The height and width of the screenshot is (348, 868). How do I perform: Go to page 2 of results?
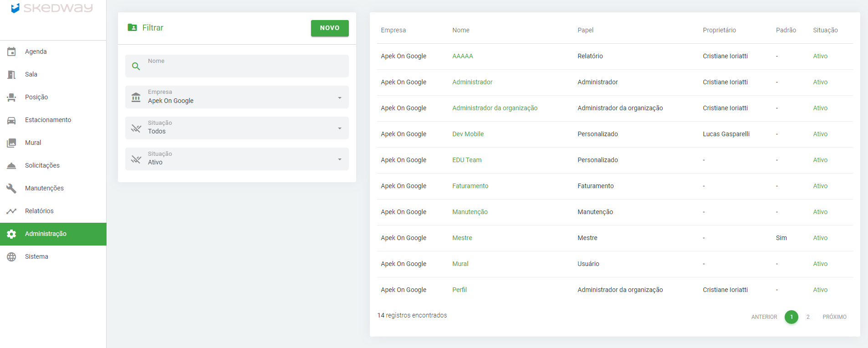point(808,317)
